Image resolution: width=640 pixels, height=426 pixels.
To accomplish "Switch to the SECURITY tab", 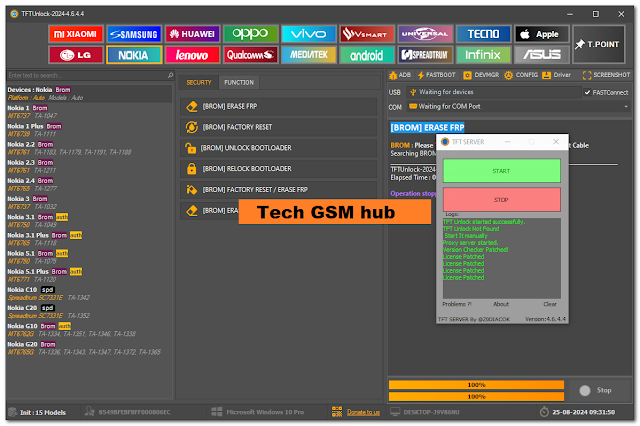I will (199, 82).
